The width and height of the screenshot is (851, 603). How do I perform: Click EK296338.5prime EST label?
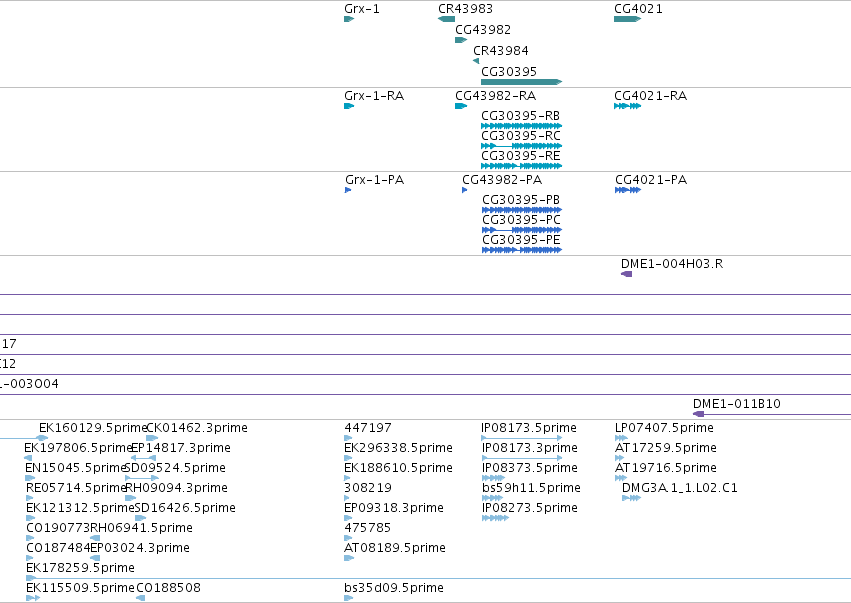coord(398,448)
